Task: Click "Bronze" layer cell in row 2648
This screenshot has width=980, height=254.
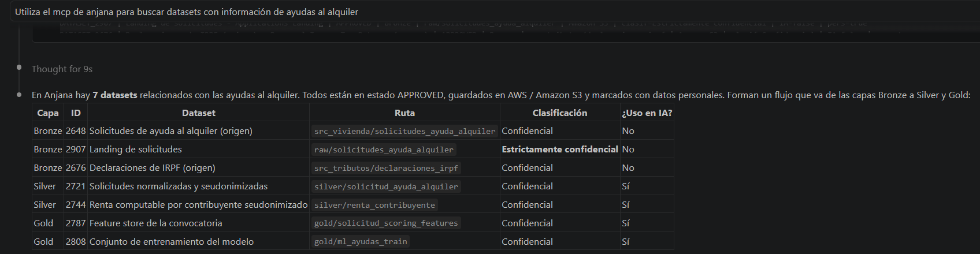Action: pyautogui.click(x=48, y=131)
